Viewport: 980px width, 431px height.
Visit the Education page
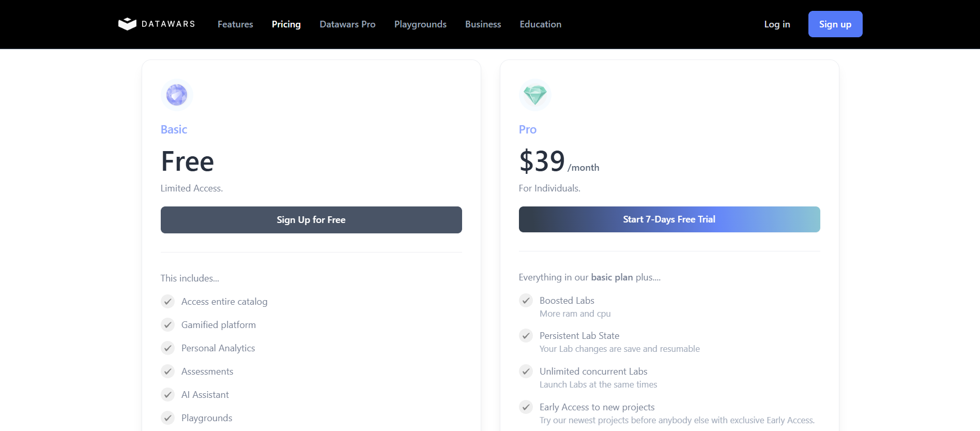tap(540, 24)
